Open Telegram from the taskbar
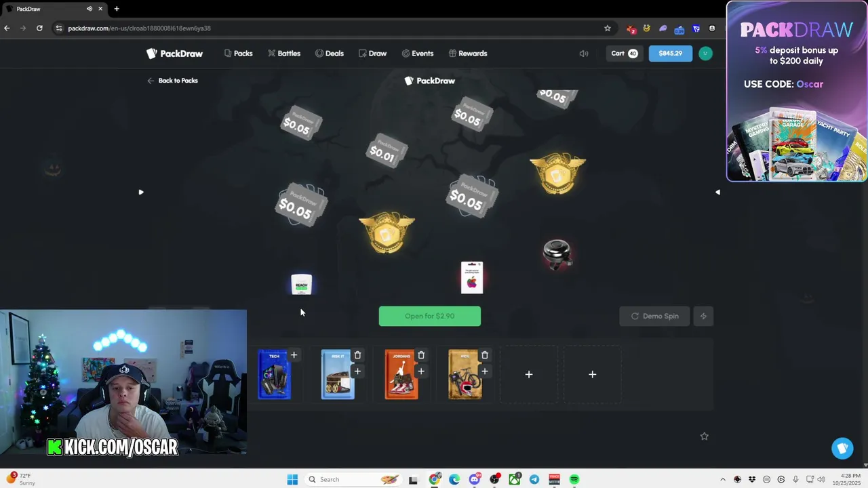This screenshot has height=488, width=868. tap(534, 479)
